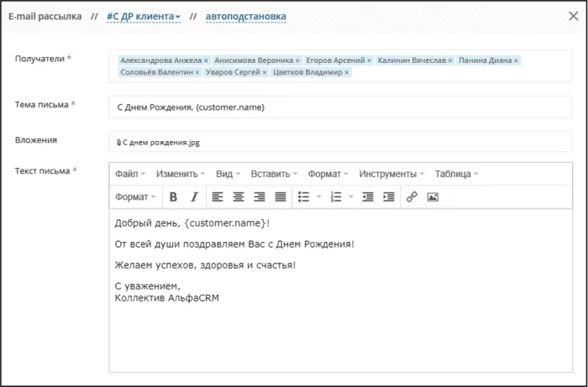
Task: Click the автоподстановка link
Action: pyautogui.click(x=245, y=17)
